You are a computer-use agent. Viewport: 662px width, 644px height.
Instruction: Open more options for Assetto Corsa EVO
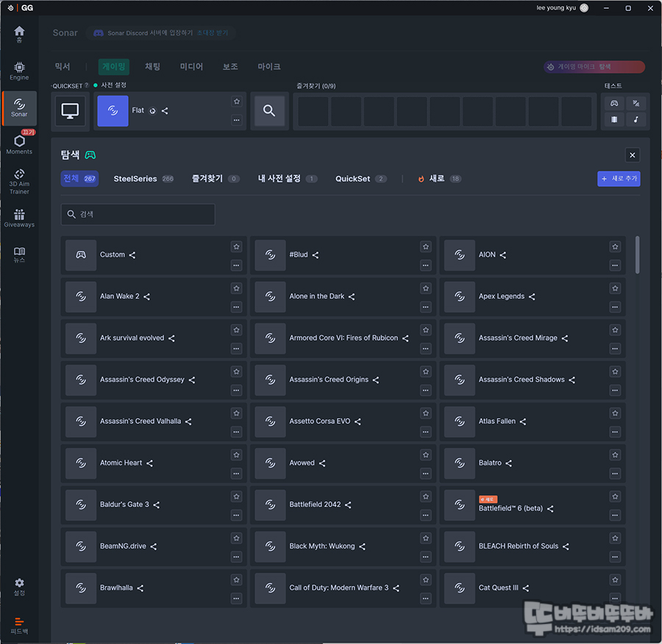[x=426, y=432]
